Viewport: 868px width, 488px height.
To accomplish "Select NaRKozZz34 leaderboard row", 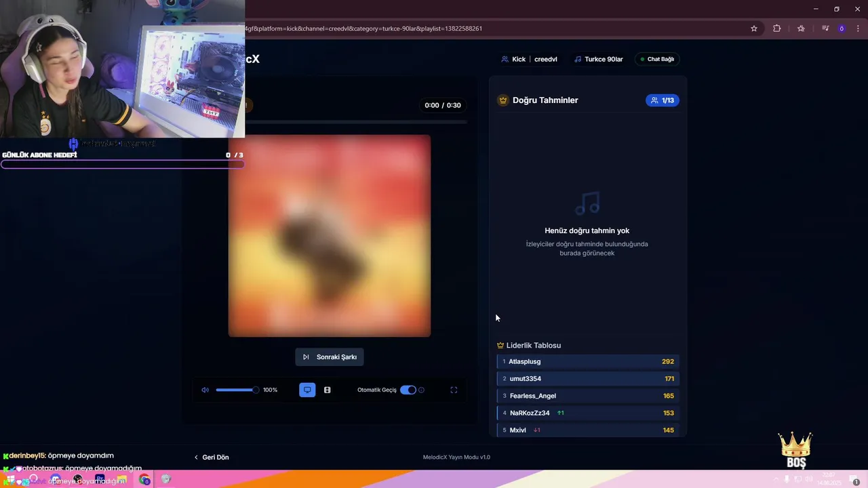I will coord(587,413).
